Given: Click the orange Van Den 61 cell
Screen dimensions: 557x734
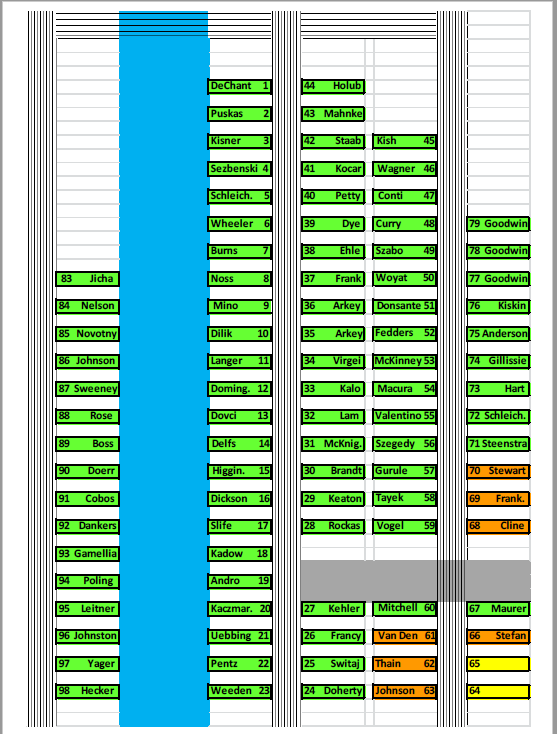Looking at the screenshot, I should [405, 636].
